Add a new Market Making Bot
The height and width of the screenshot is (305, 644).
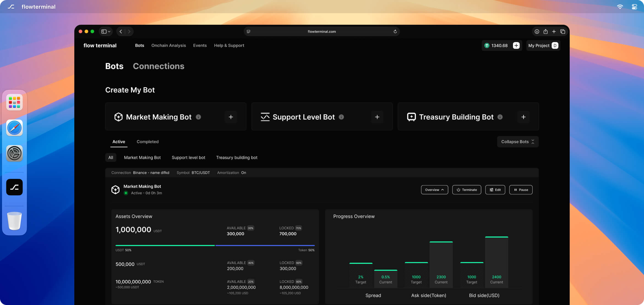[231, 117]
